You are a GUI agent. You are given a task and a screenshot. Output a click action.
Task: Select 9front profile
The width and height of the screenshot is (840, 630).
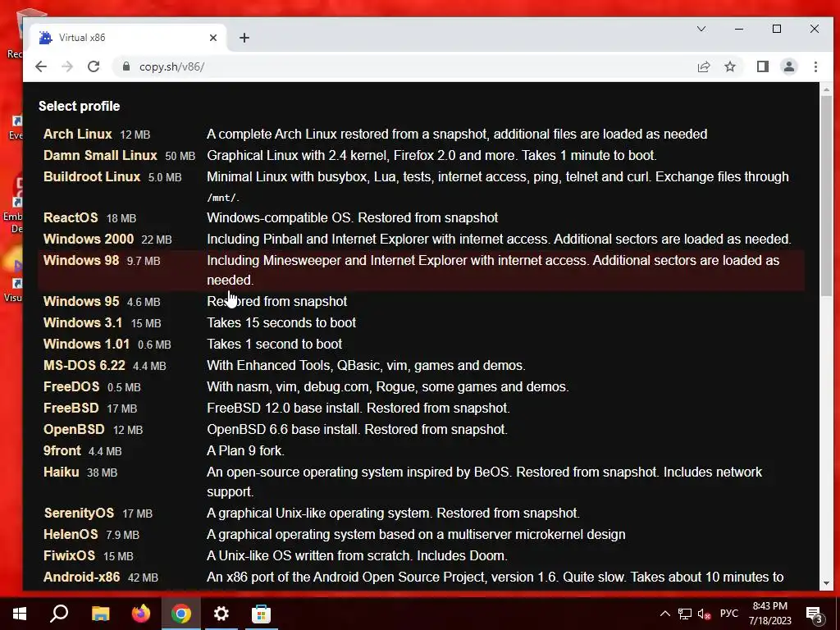tap(62, 451)
